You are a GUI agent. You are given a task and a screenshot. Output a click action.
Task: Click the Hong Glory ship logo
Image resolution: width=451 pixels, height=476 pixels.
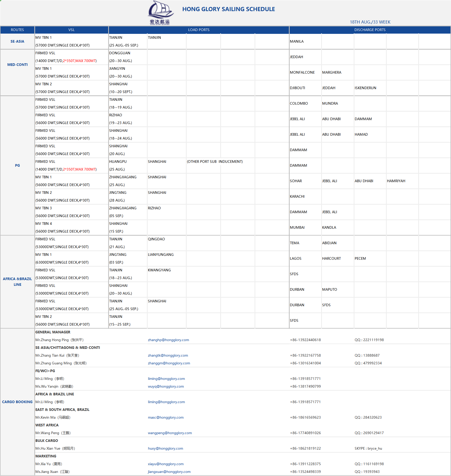tap(160, 13)
